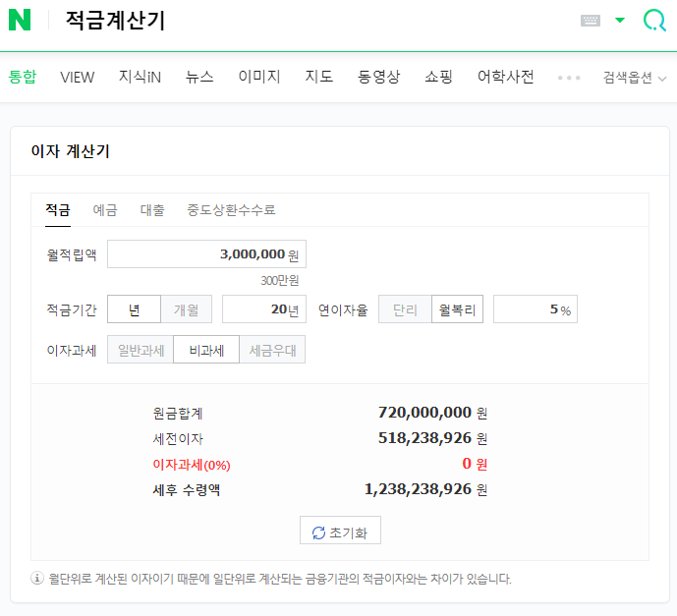Image resolution: width=677 pixels, height=616 pixels.
Task: Select 세금우대 tax option
Action: point(272,349)
